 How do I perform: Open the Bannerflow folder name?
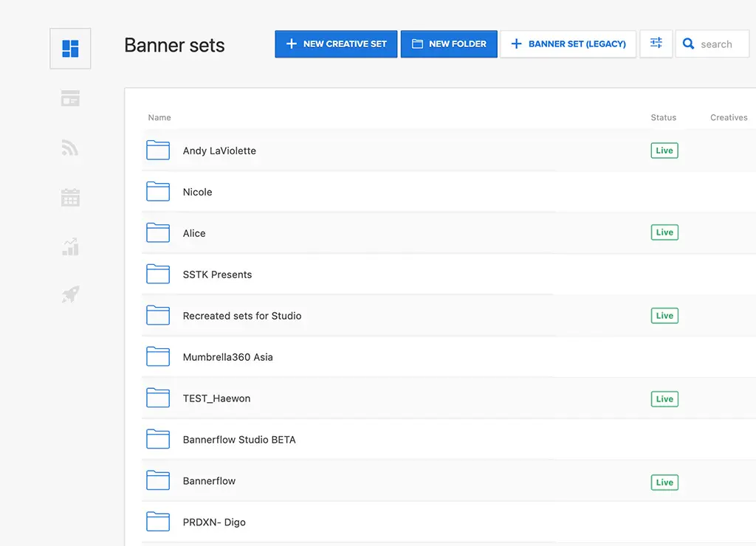coord(209,481)
